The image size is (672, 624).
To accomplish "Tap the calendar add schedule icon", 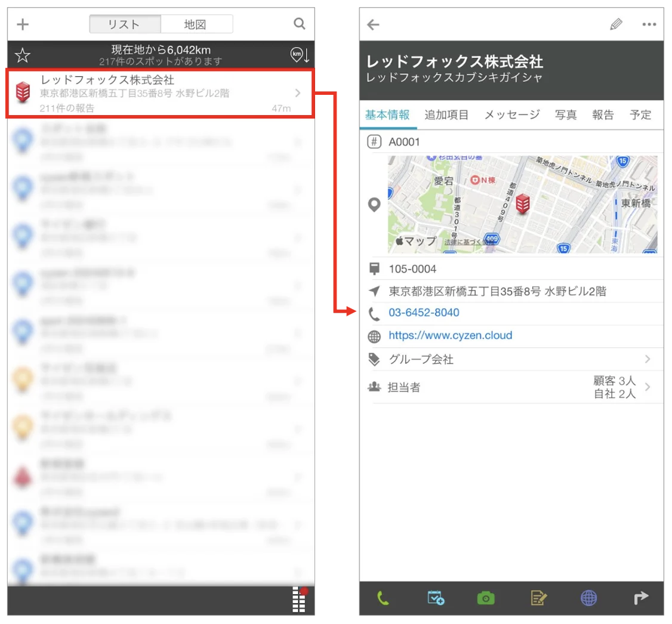I will point(436,598).
